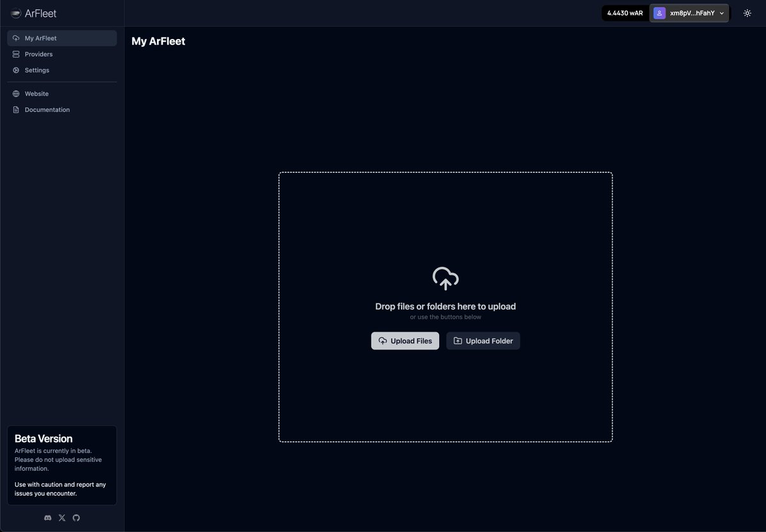Screen dimensions: 766x532
Task: Open the Documentation sidebar link
Action: click(x=62, y=110)
